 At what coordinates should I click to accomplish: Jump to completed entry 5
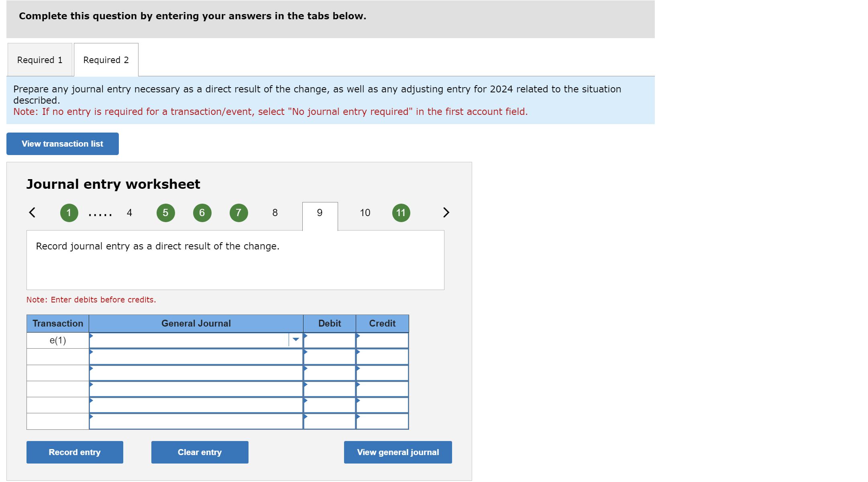pos(165,213)
